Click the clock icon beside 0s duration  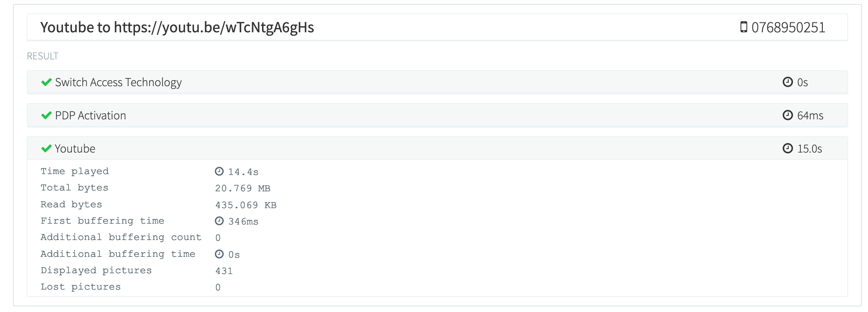tap(787, 82)
